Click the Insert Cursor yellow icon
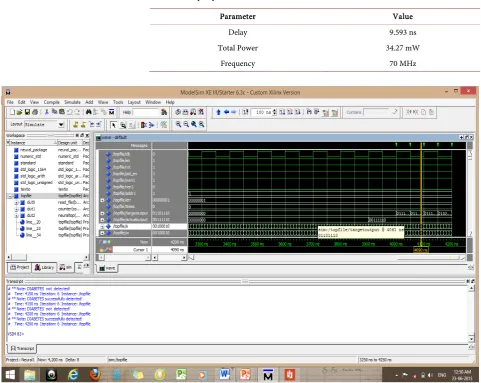 (x=76, y=124)
